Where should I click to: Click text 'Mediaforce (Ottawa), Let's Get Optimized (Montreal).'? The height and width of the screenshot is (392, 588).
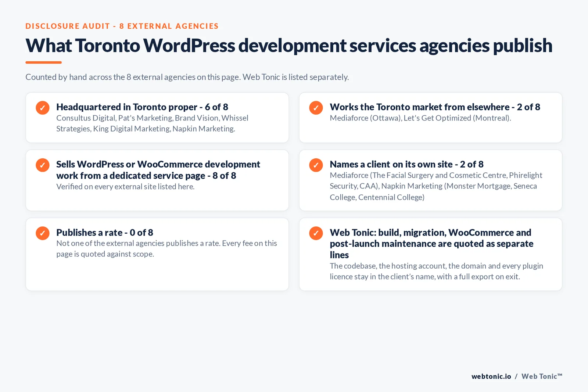pyautogui.click(x=420, y=118)
